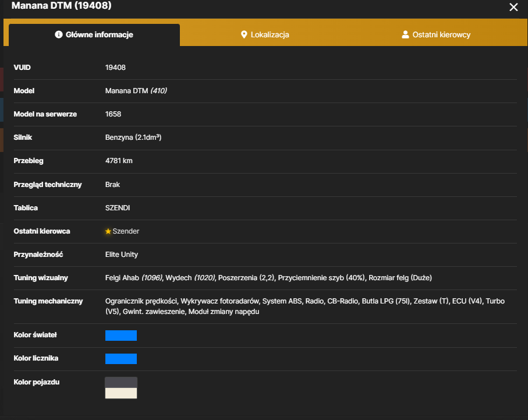Click the person icon for Ostatni kierowcy

[405, 35]
